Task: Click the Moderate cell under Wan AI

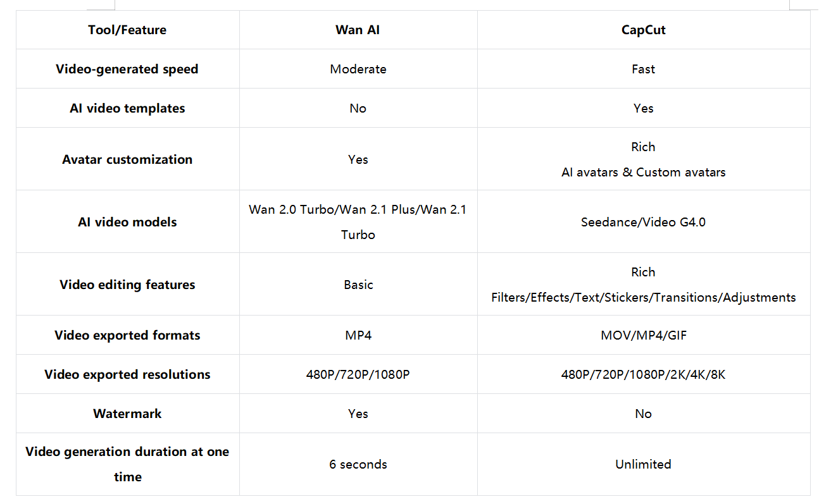Action: tap(358, 69)
